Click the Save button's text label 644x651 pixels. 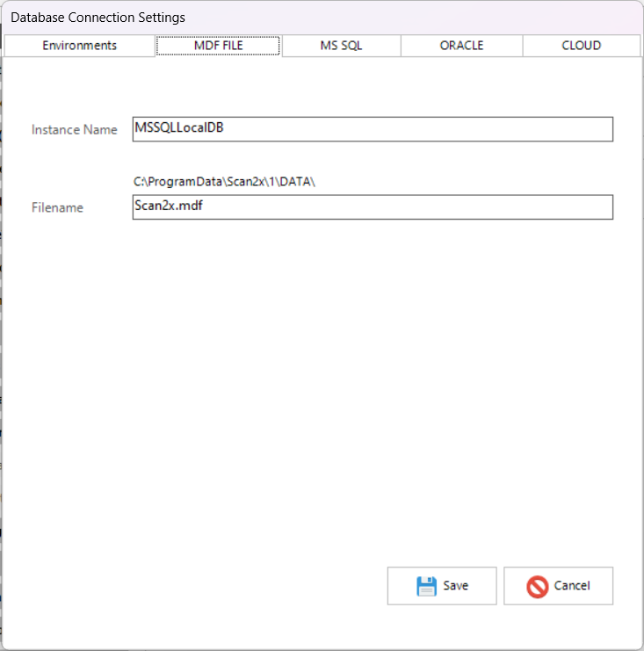pyautogui.click(x=455, y=586)
